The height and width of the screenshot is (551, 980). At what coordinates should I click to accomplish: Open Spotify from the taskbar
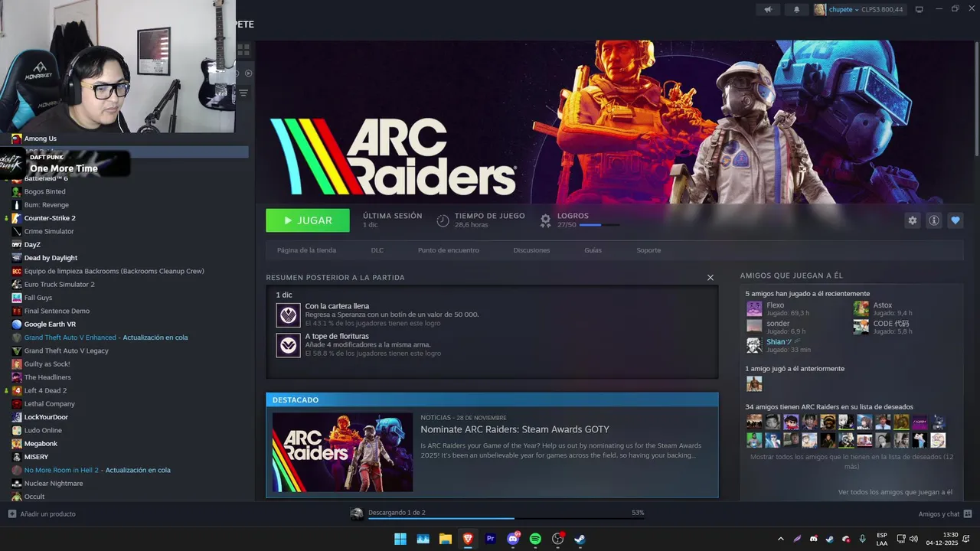[x=535, y=539]
